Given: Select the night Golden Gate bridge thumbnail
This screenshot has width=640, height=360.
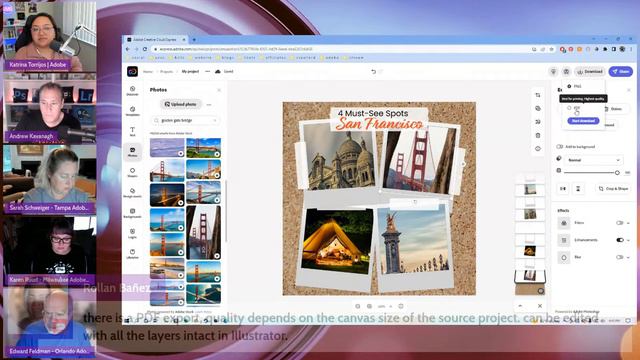Looking at the screenshot, I should 167,195.
